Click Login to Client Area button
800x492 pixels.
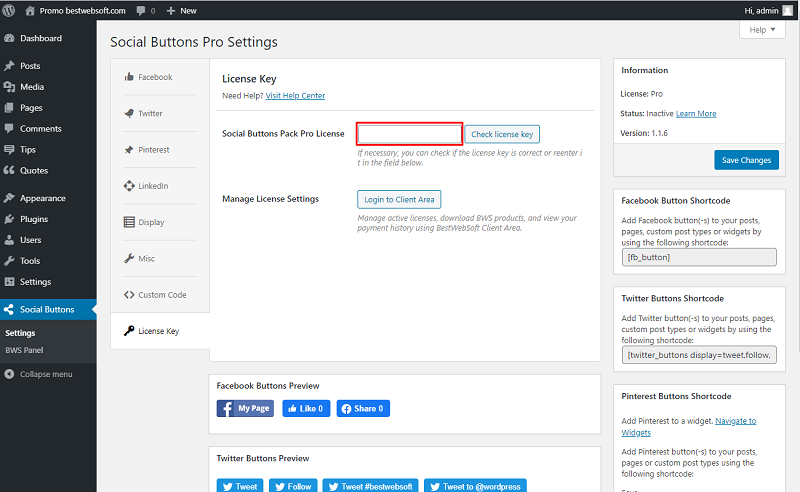pyautogui.click(x=399, y=200)
